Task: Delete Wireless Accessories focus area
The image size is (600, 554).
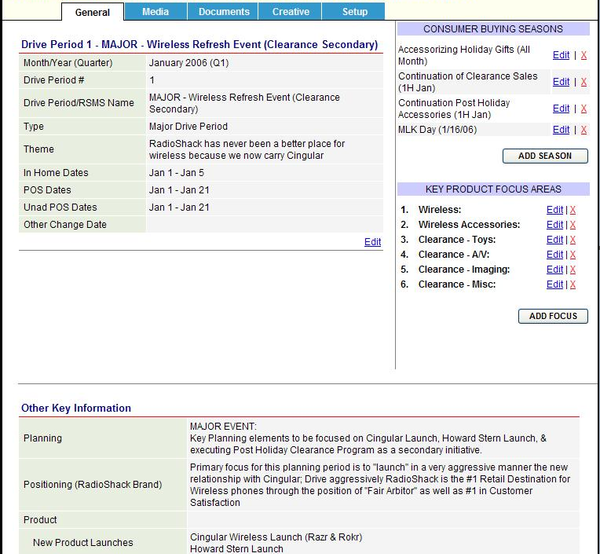Action: point(572,225)
